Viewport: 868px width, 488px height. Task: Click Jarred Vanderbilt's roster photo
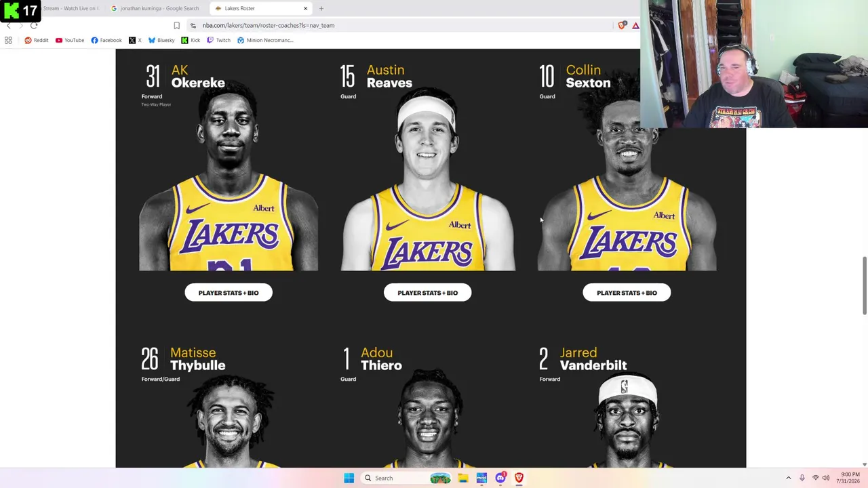coord(627,420)
